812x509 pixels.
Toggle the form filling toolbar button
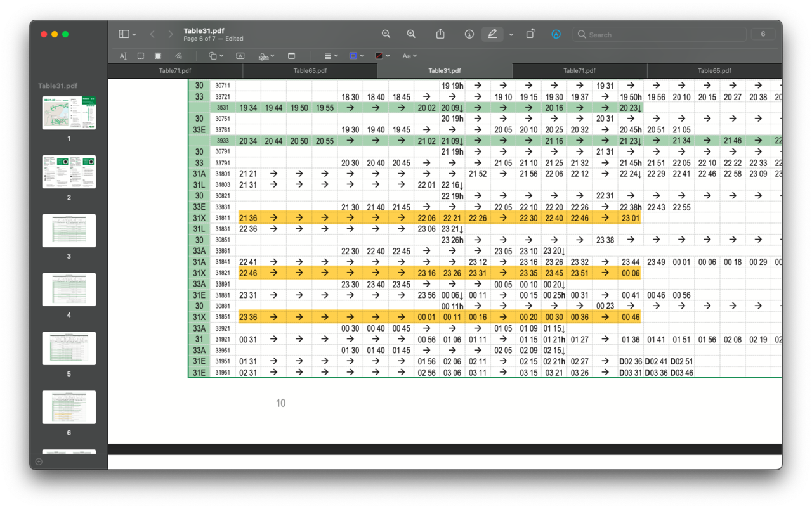click(x=556, y=34)
